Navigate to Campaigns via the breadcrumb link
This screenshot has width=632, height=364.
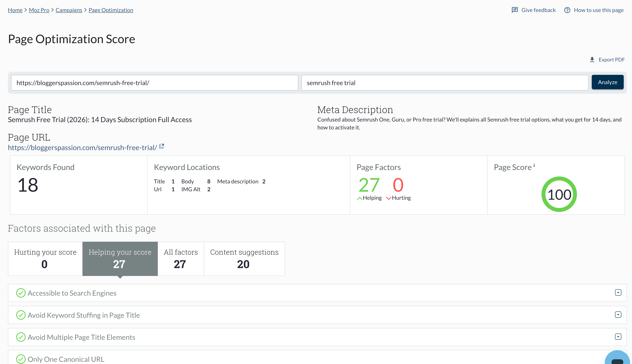[69, 10]
